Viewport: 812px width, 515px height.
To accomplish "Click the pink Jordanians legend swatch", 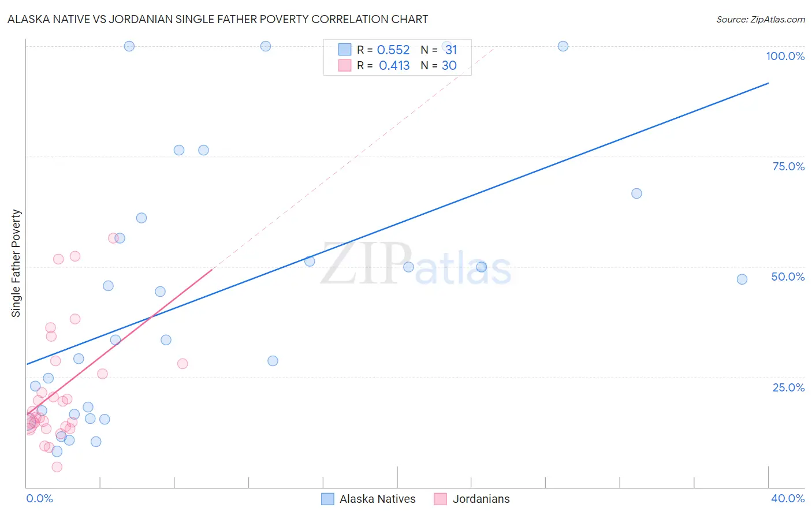I will click(441, 499).
